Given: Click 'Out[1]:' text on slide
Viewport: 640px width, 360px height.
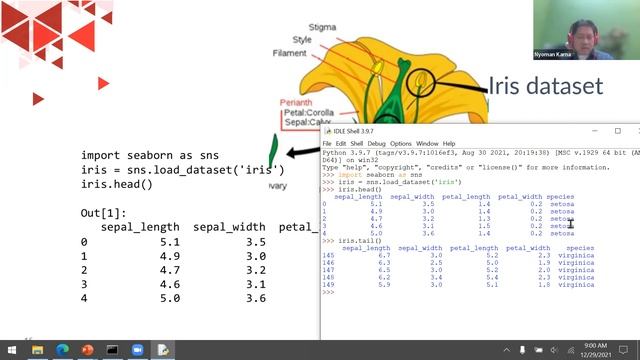Looking at the screenshot, I should 103,213.
